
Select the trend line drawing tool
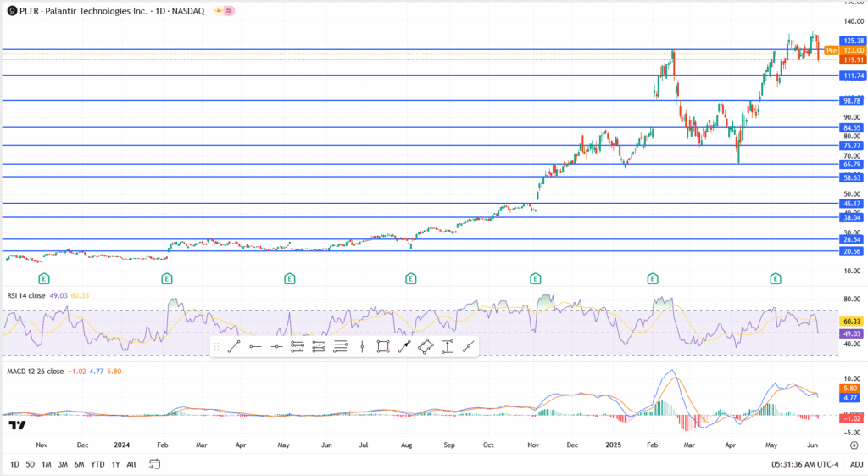[235, 346]
